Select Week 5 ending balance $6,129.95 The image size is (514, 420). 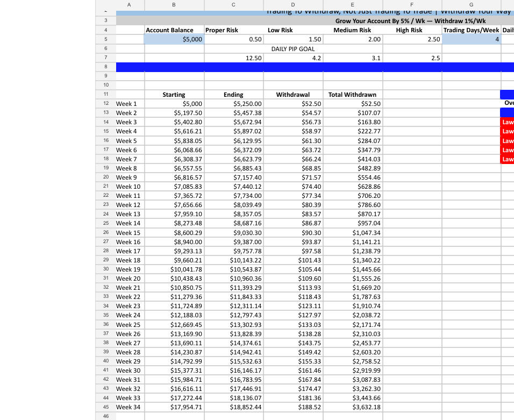234,141
